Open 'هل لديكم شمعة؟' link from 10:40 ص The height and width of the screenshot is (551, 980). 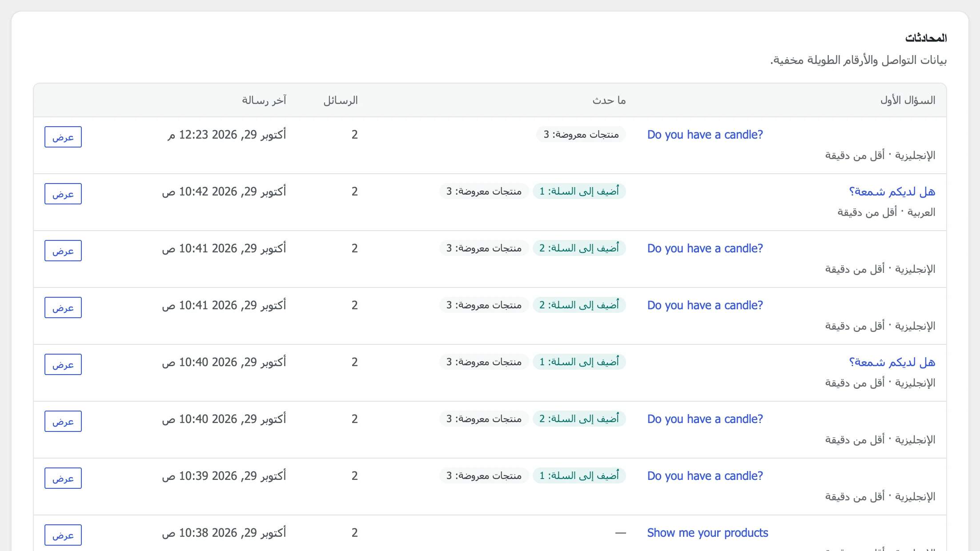coord(892,362)
